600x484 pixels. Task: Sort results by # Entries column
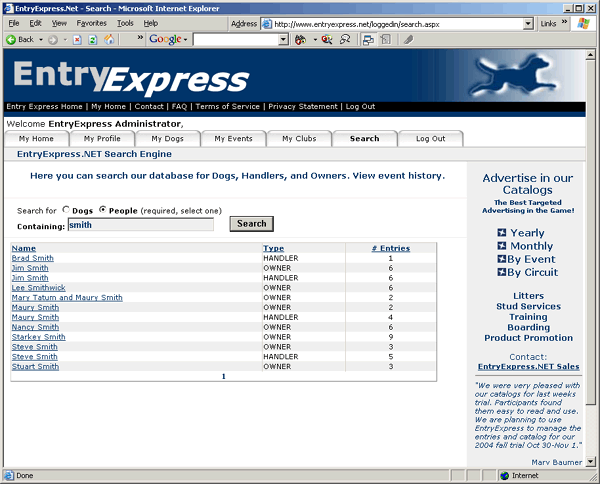click(390, 248)
